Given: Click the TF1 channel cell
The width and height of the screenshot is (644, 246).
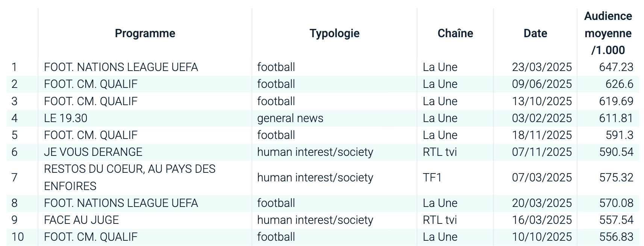Looking at the screenshot, I should (x=432, y=177).
